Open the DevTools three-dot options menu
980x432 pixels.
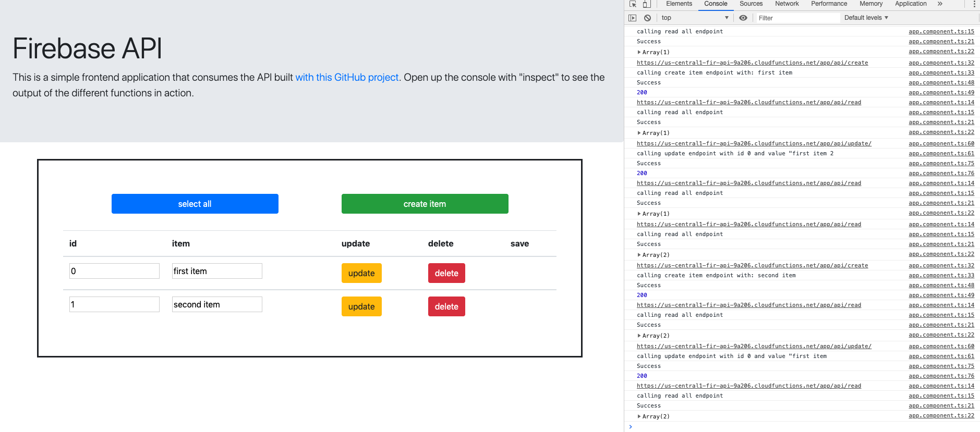974,4
